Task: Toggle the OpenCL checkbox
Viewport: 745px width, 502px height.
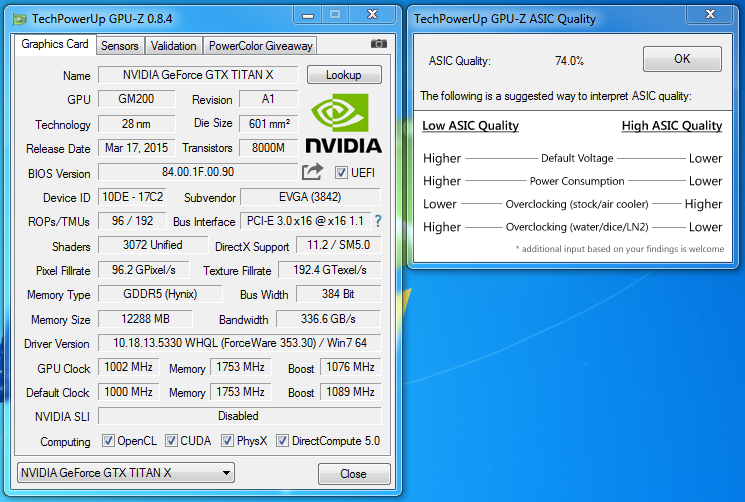Action: pyautogui.click(x=108, y=441)
